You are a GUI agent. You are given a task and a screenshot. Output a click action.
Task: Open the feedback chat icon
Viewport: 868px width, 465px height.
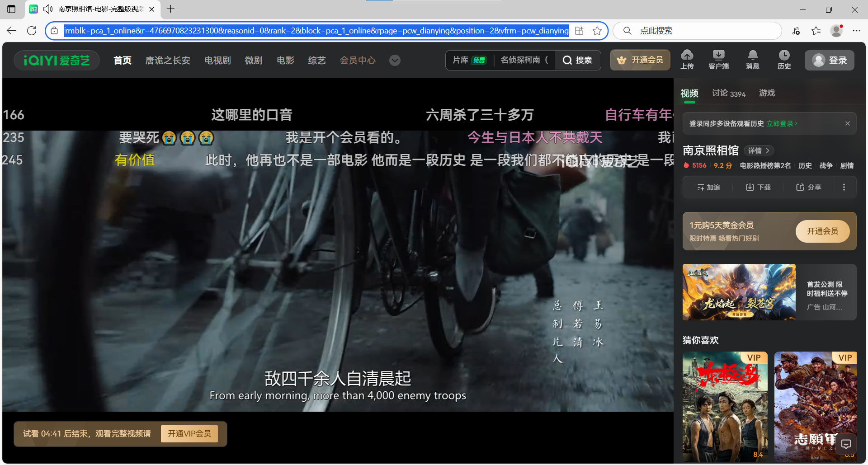pos(846,444)
